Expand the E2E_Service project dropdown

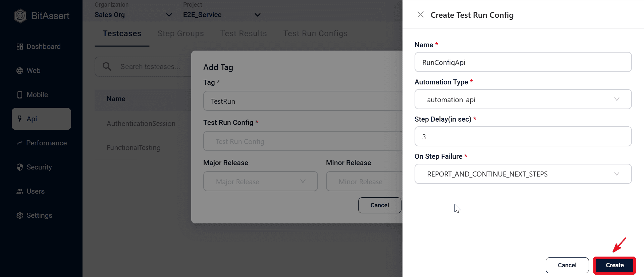click(x=222, y=15)
